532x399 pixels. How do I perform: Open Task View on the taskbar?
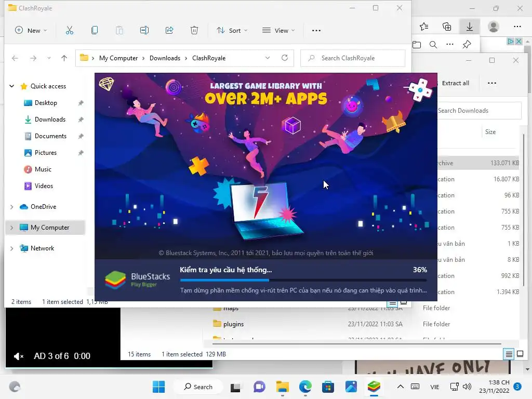[x=235, y=387]
